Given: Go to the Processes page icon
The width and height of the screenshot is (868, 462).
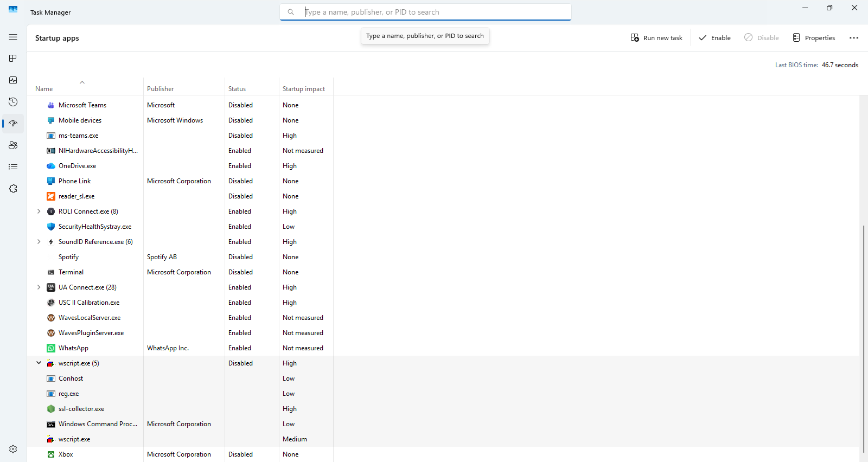Looking at the screenshot, I should 13,59.
